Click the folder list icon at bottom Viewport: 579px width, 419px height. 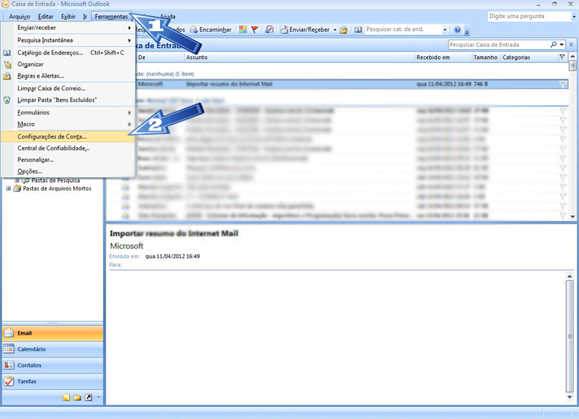click(77, 397)
